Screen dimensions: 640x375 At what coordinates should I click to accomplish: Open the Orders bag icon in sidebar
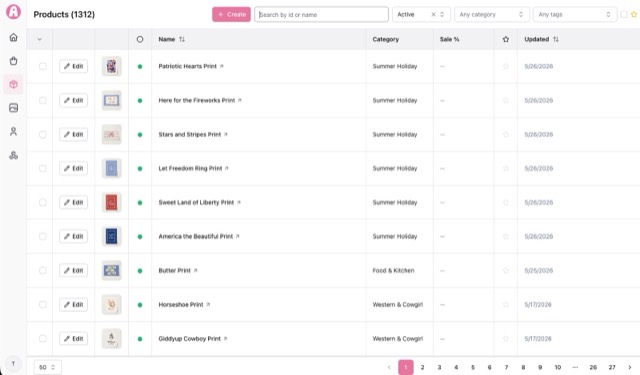(13, 61)
